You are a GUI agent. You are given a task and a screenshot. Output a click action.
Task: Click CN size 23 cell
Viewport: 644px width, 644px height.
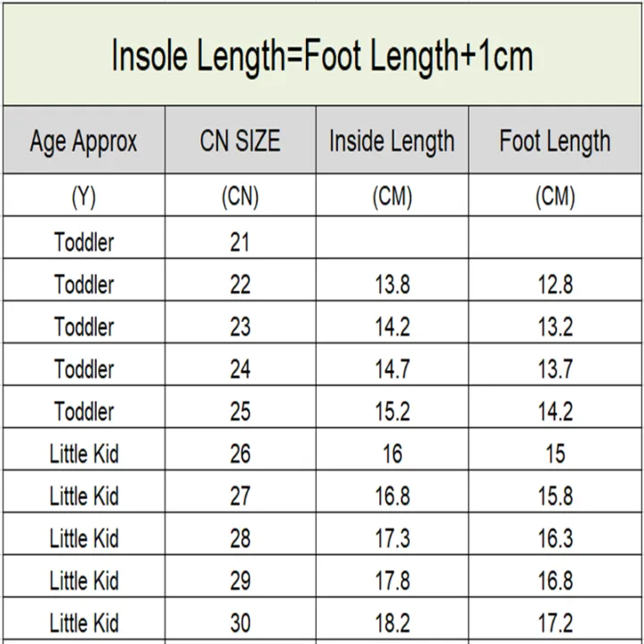[241, 322]
